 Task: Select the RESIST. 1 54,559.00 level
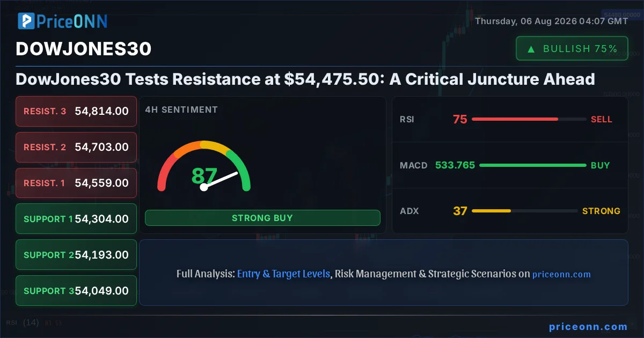point(76,183)
